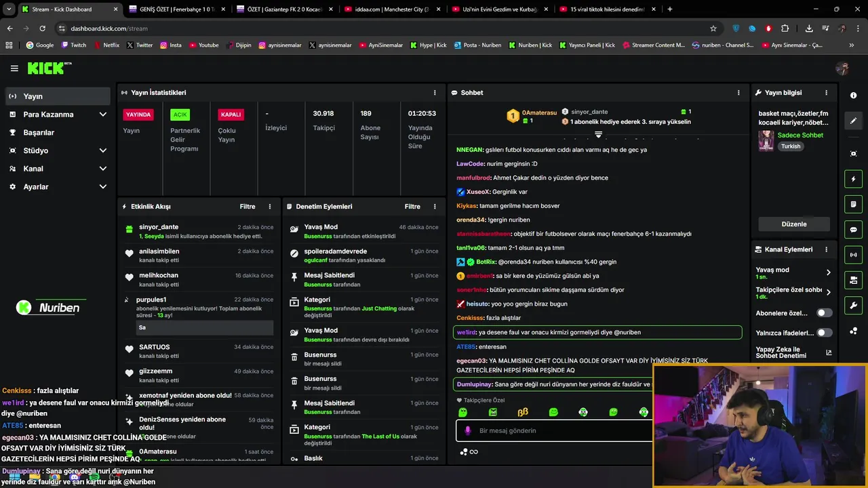Open Yayın bilgisi panel three-dot menu

click(x=826, y=92)
